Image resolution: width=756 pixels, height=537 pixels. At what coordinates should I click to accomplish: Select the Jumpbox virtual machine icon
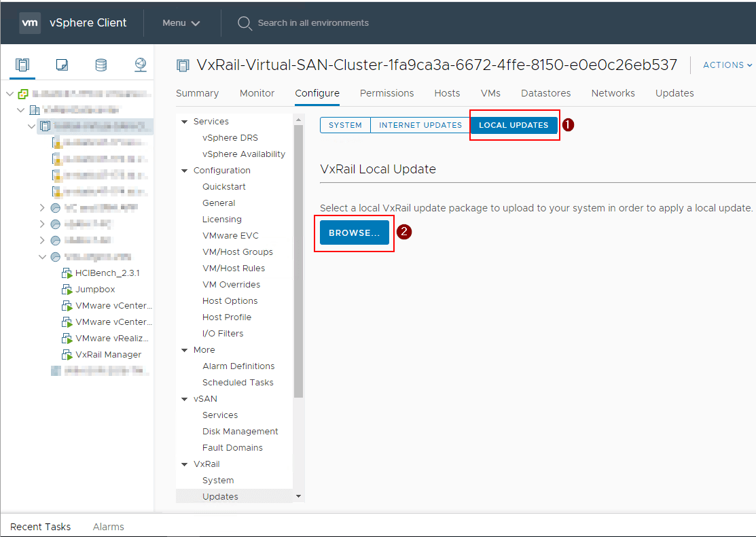click(x=67, y=290)
